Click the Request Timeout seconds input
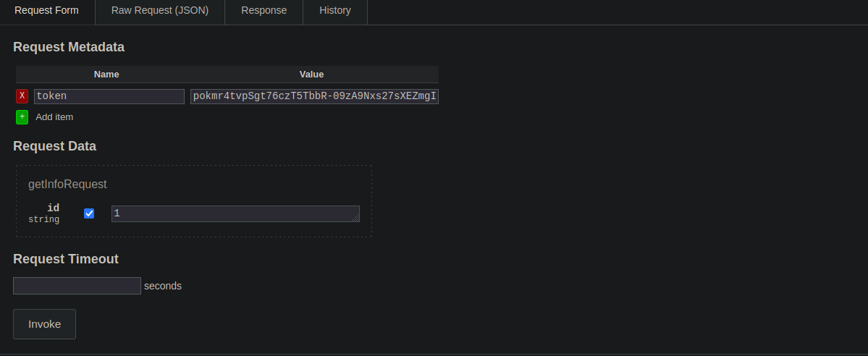 [x=77, y=286]
